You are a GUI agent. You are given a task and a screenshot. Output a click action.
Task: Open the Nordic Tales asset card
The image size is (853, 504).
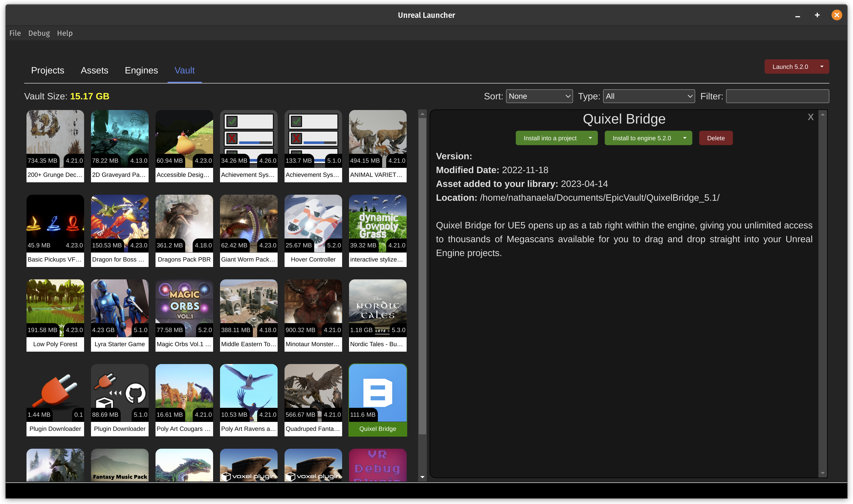coord(378,315)
